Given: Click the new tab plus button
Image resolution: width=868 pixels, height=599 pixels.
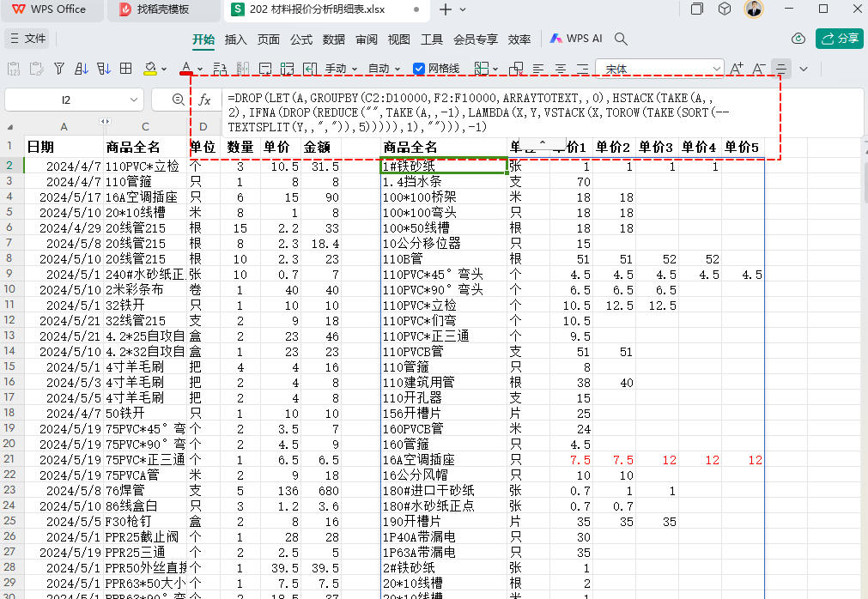Looking at the screenshot, I should (x=446, y=9).
